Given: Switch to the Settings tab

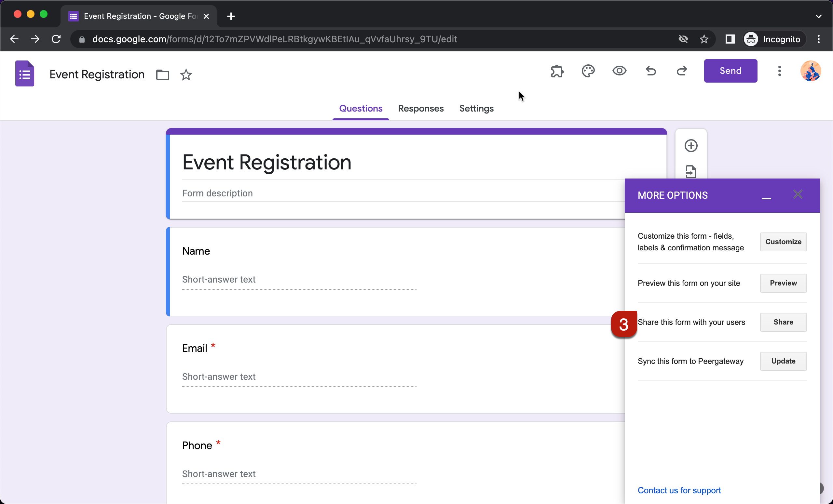Looking at the screenshot, I should (x=476, y=108).
